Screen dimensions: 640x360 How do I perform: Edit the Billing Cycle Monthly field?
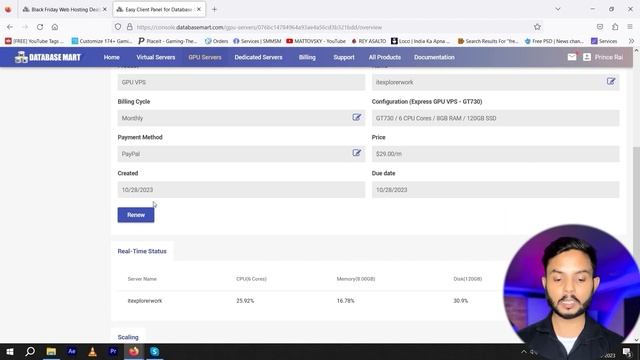pos(356,118)
